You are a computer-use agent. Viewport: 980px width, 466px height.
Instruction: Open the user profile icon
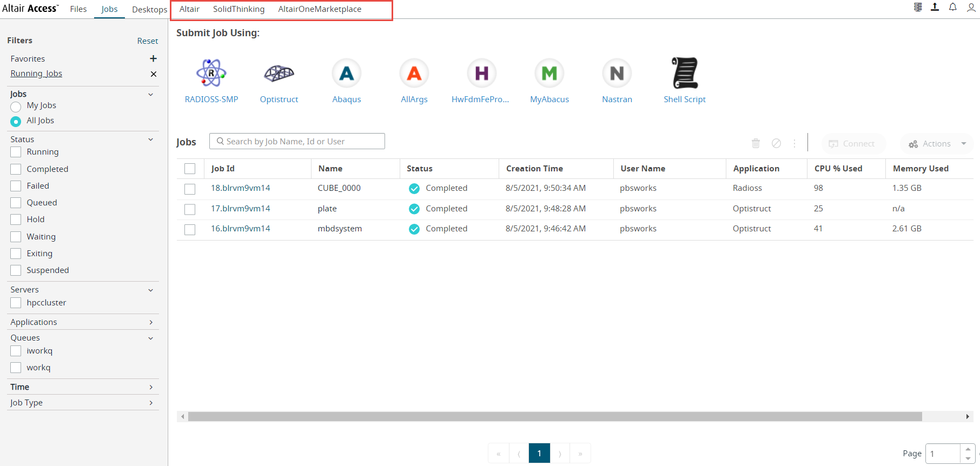click(x=971, y=7)
